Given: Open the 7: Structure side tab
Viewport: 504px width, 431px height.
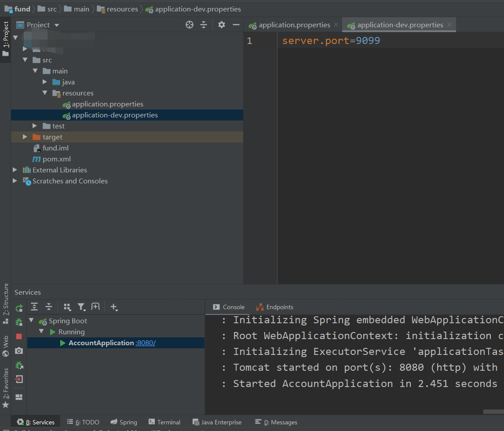Looking at the screenshot, I should (5, 303).
